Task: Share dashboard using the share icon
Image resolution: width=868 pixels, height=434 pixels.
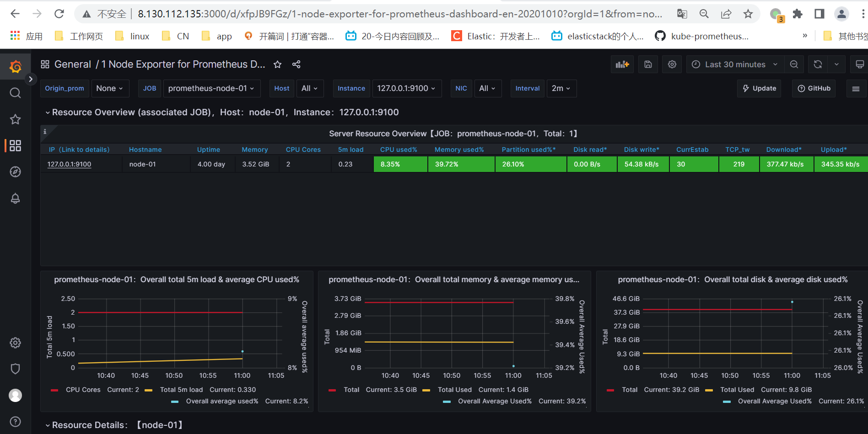Action: 297,64
